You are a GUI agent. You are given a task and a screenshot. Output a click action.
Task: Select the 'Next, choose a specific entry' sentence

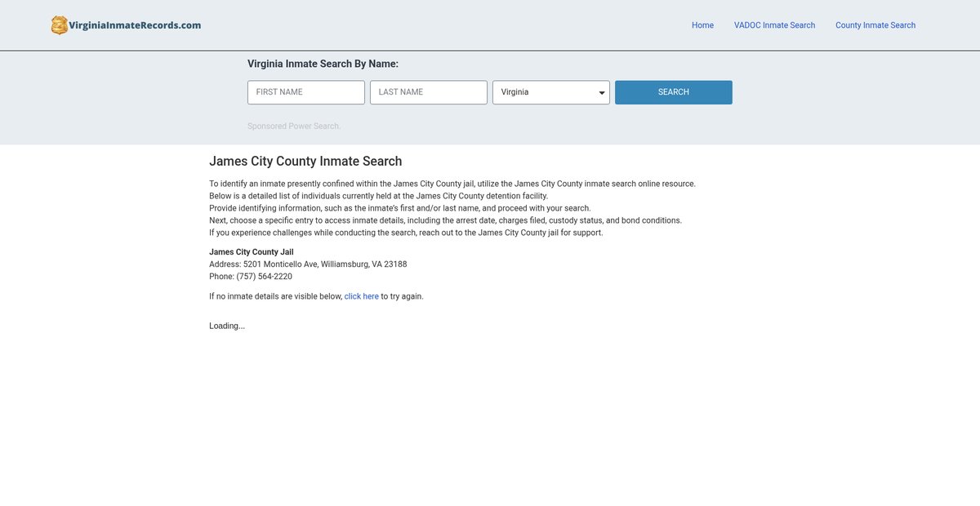tap(445, 220)
